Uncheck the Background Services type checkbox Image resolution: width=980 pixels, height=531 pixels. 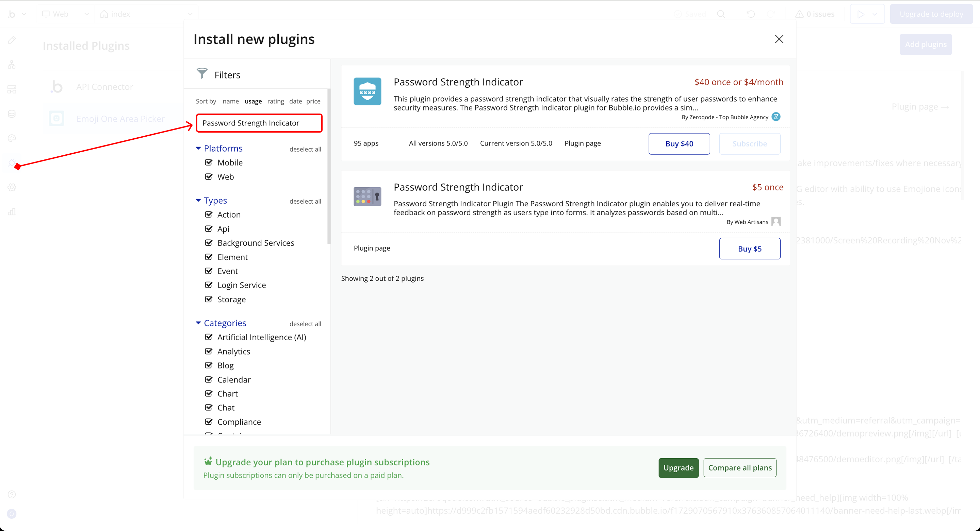209,242
